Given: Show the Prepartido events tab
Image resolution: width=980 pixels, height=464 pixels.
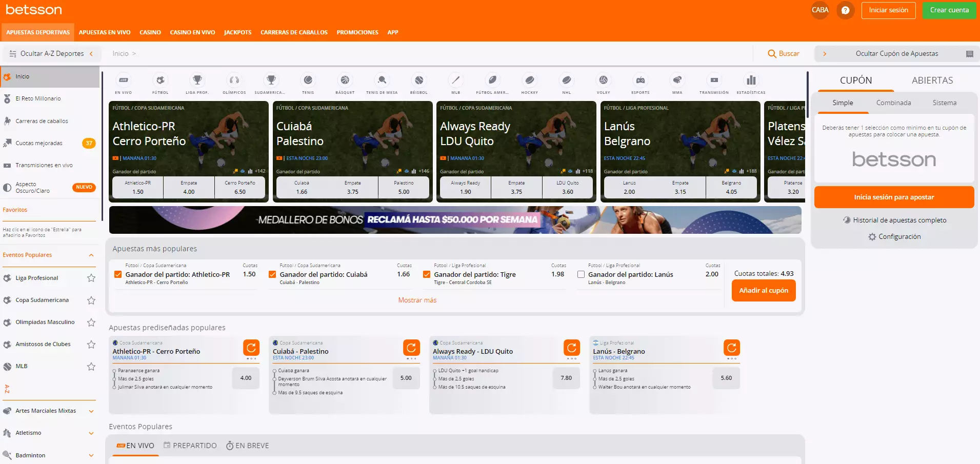Looking at the screenshot, I should click(190, 446).
